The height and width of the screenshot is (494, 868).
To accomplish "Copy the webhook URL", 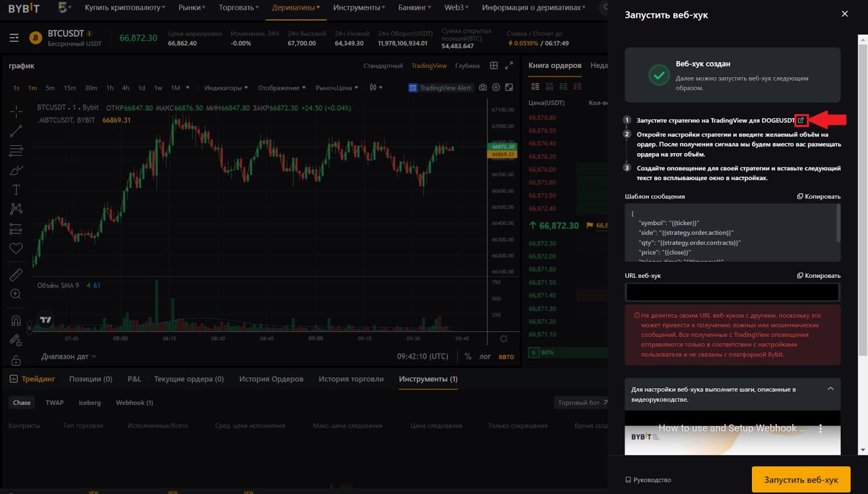I will click(x=819, y=276).
